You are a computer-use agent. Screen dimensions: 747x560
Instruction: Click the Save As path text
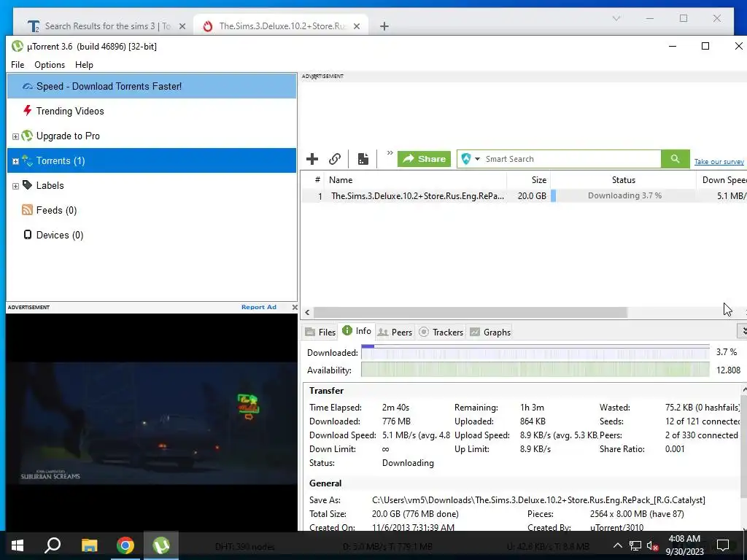(x=538, y=500)
